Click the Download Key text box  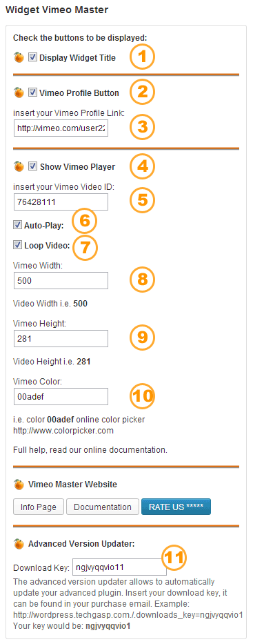pos(119,567)
